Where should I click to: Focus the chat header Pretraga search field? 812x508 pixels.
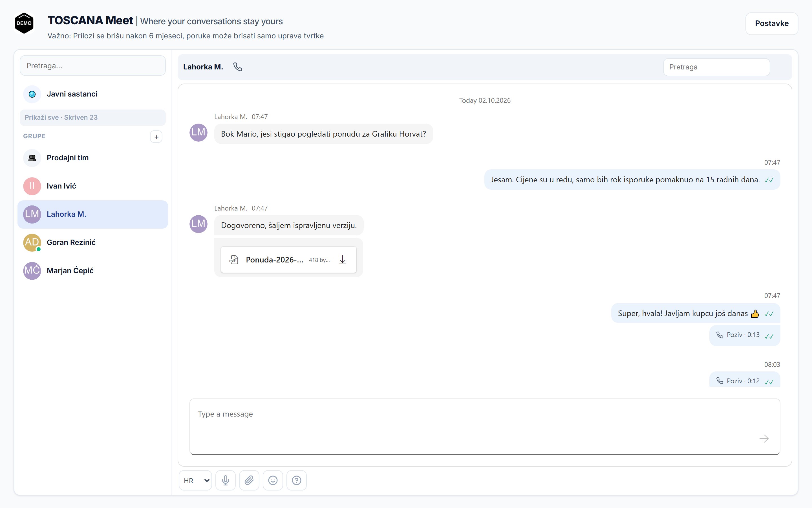(716, 67)
